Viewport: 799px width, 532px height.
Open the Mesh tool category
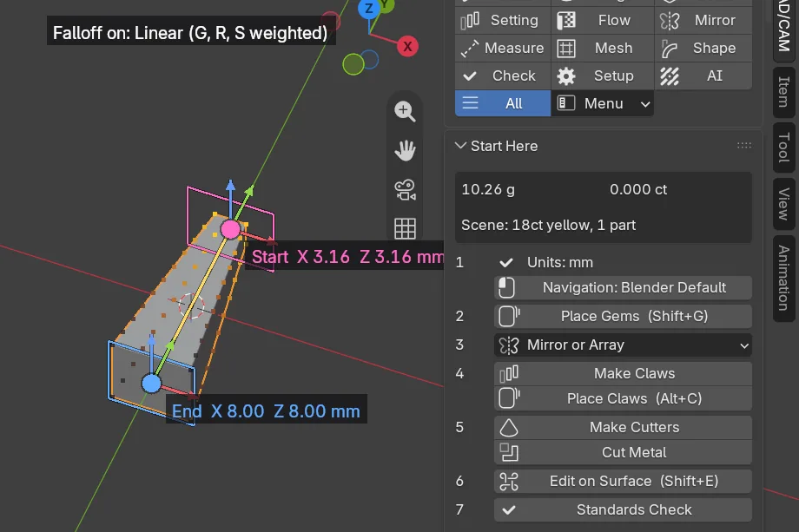[603, 48]
